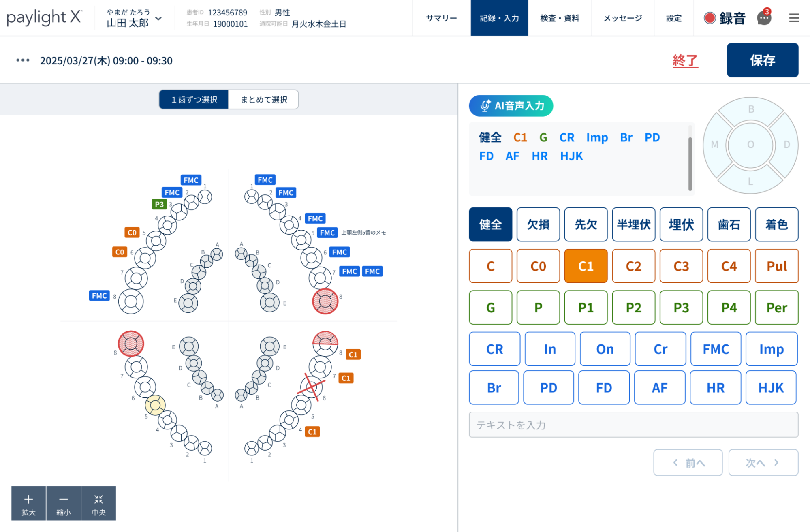Switch to 1歯ずつ選択 mode

(x=194, y=99)
